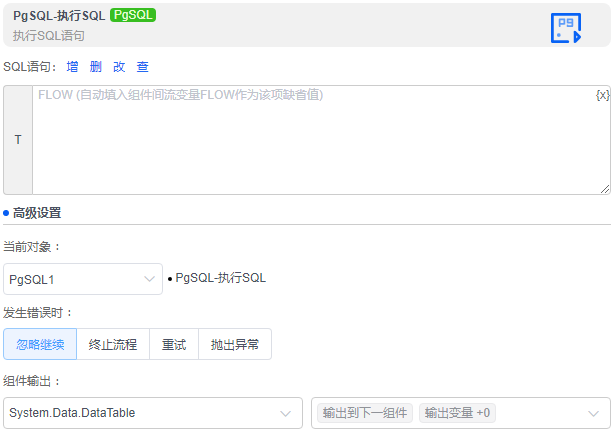Open the PgSQL1 current object dropdown

(x=83, y=279)
